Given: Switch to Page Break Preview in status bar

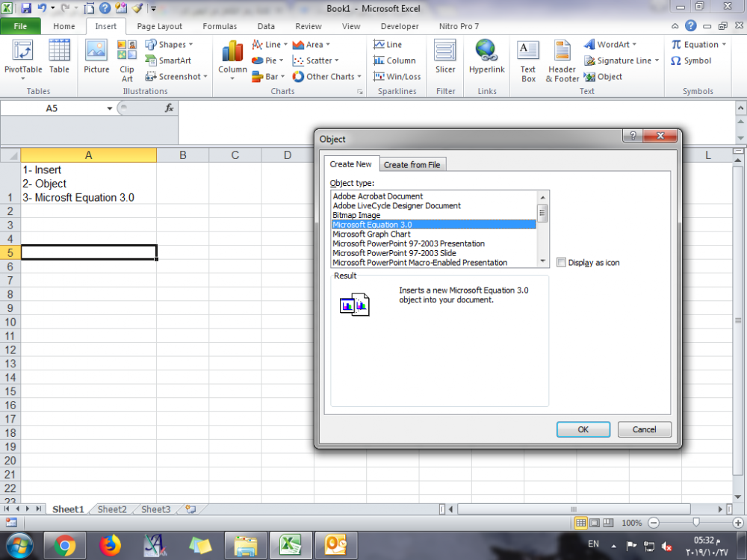Looking at the screenshot, I should pos(608,523).
